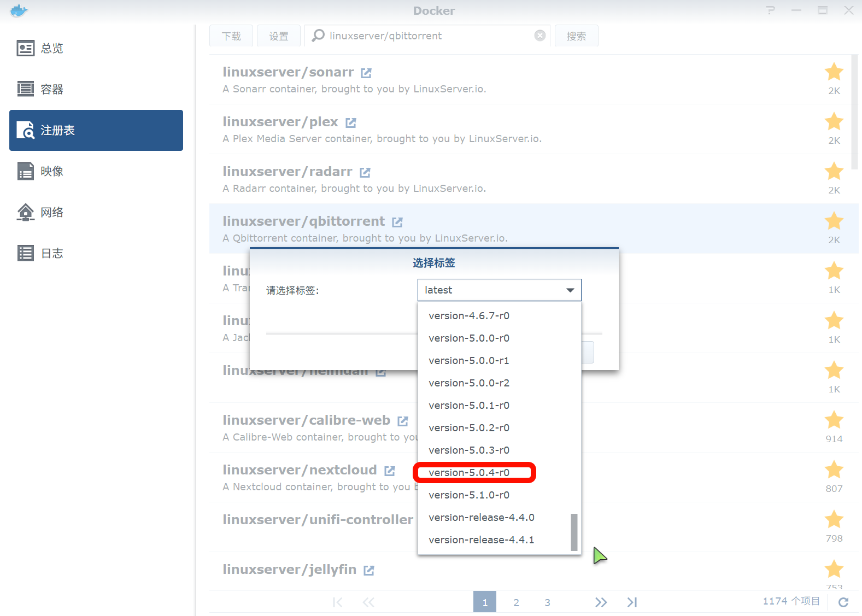Click the star icon for linuxserver/qbittorrent
Viewport: 862px width, 616px height.
[x=834, y=221]
